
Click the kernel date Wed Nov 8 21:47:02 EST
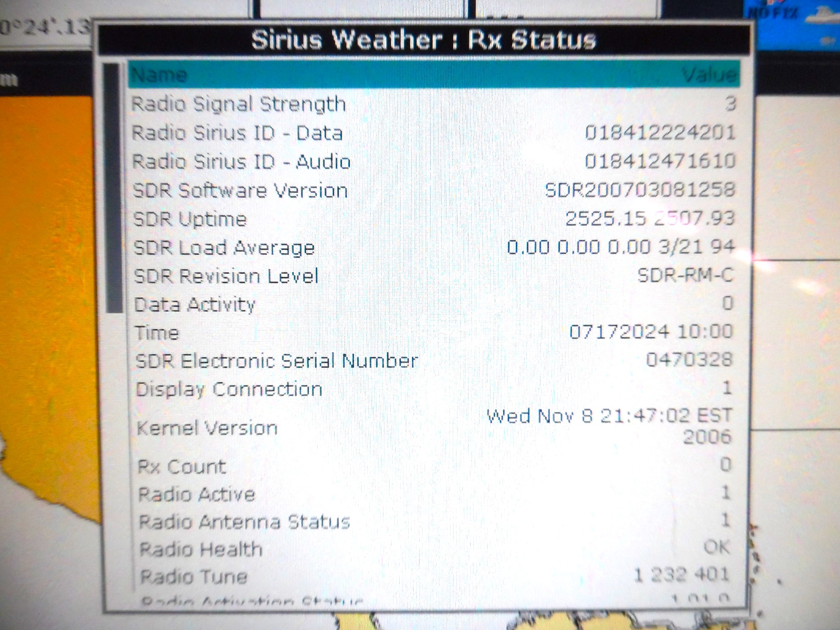pos(610,416)
